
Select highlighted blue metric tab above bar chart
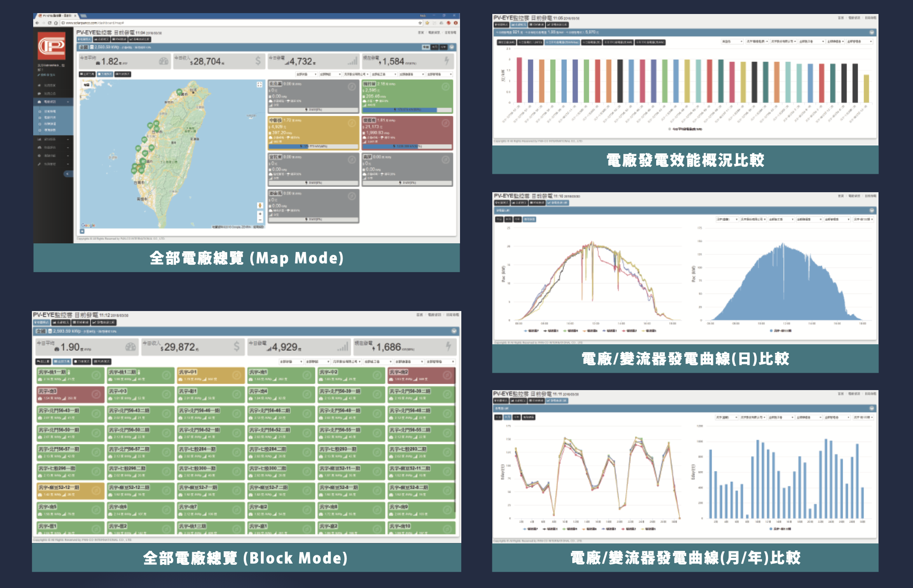[x=562, y=42]
